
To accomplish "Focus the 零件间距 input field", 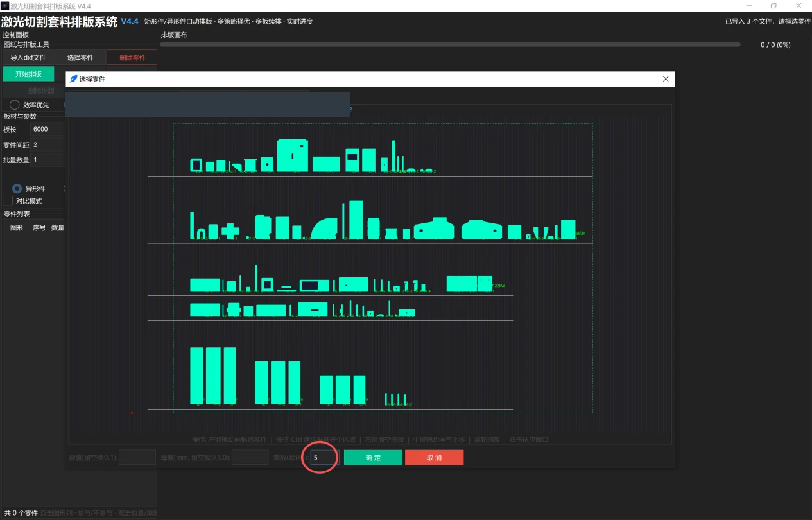I will tap(48, 145).
